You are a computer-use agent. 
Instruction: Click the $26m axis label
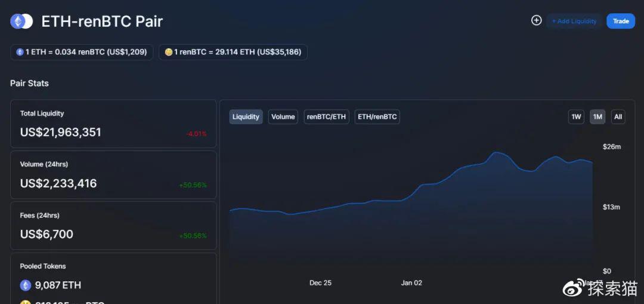point(612,147)
